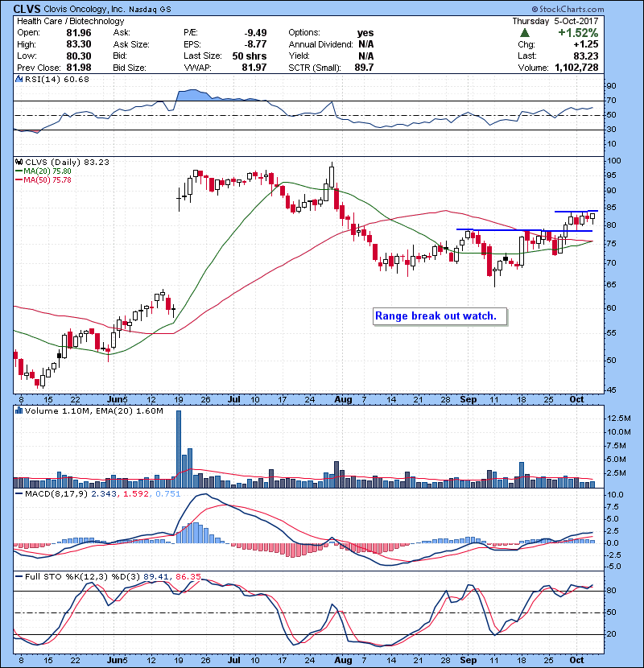644x668 pixels.
Task: Click the Oct label on price chart axis
Action: [576, 399]
